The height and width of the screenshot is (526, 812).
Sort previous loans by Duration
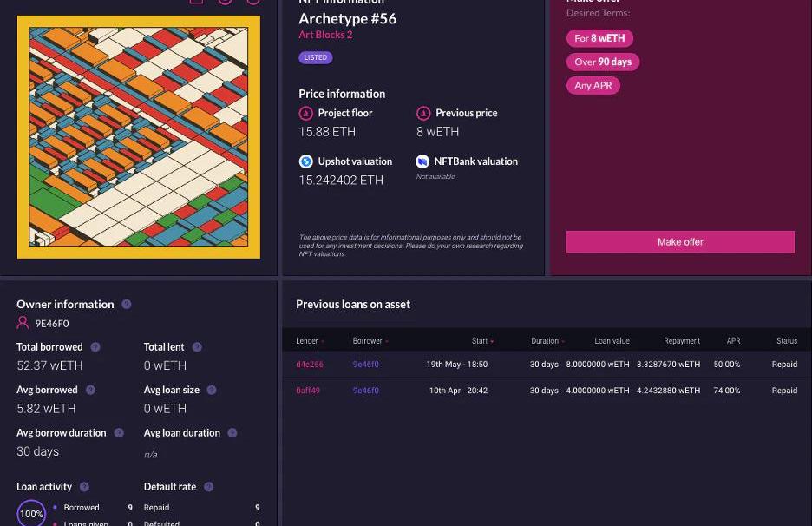(547, 341)
